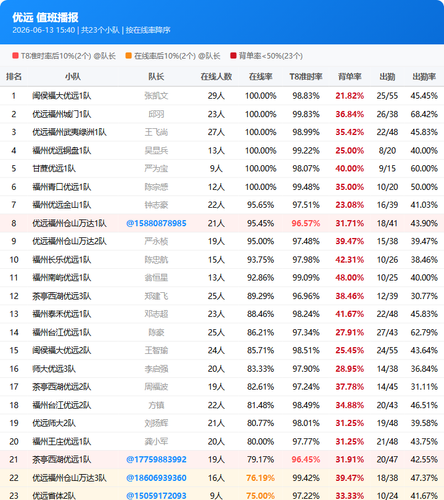Click the team name 闽侯福大优远2队
The height and width of the screenshot is (500, 444).
(x=62, y=351)
